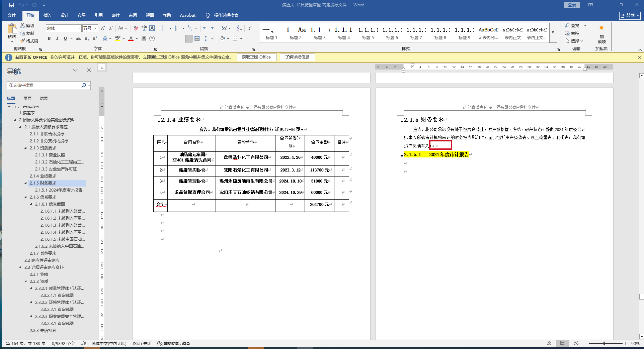Expand the styles gallery
The image size is (644, 349).
tap(553, 33)
